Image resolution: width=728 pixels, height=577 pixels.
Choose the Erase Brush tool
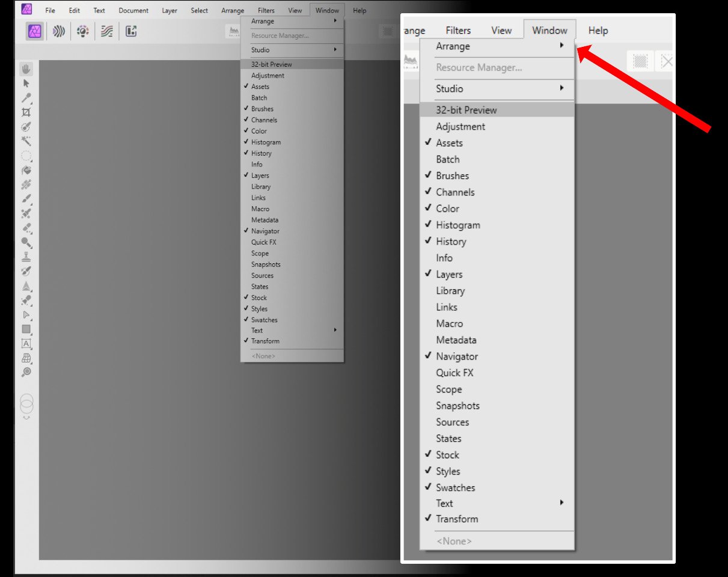pyautogui.click(x=26, y=228)
